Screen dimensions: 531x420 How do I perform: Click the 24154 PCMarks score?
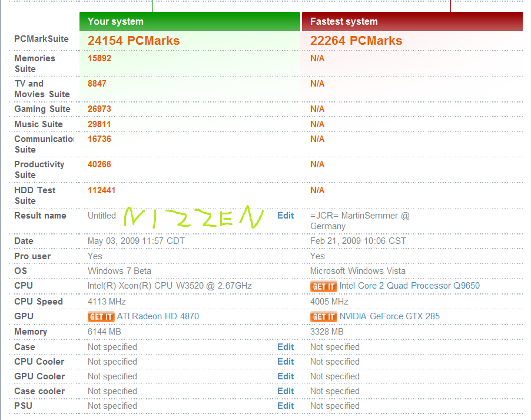pyautogui.click(x=134, y=41)
